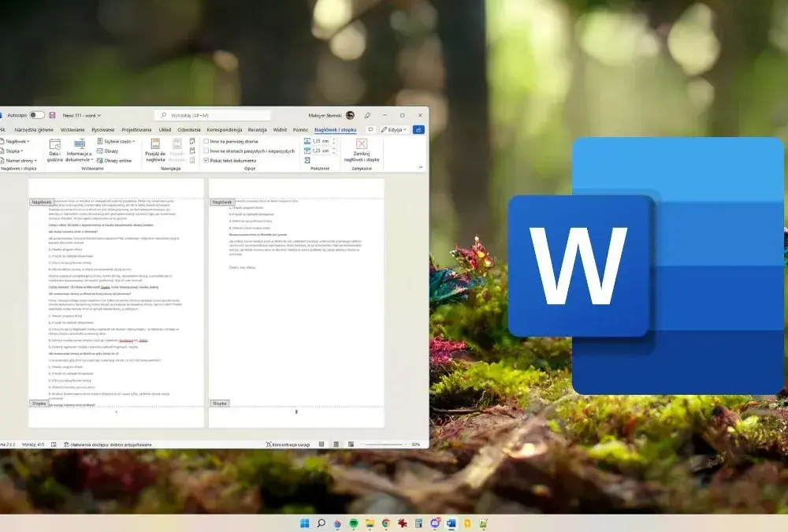Click Zamknij nagłówek i stopkę

[362, 151]
